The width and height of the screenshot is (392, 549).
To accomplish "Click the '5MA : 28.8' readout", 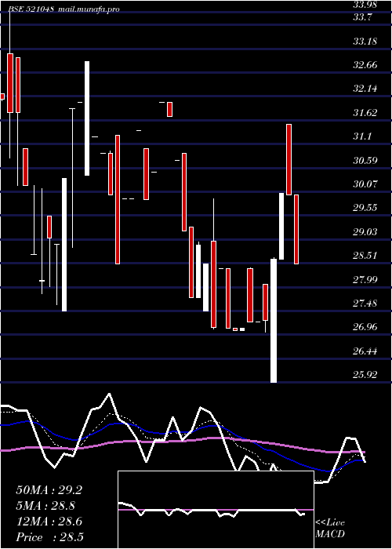I will (45, 506).
